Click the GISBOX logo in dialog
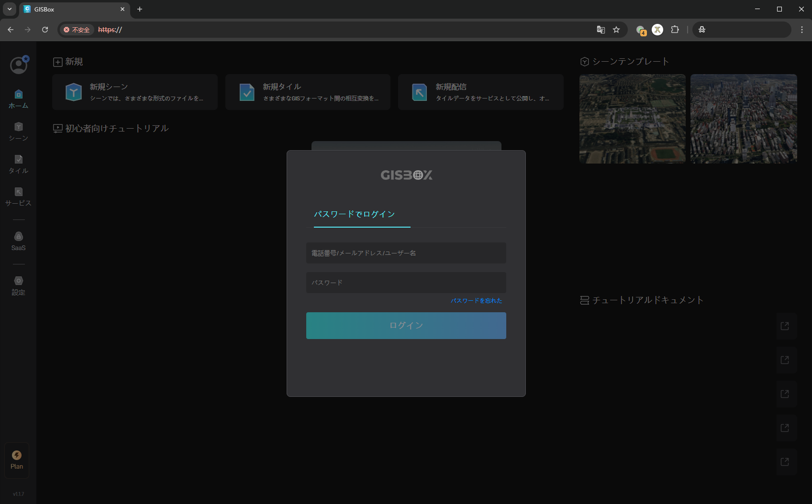812x504 pixels. (x=406, y=175)
